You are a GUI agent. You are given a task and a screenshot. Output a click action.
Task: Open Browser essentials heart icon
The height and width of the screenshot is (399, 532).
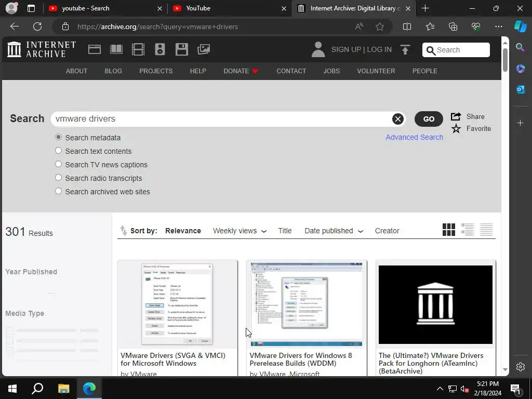click(476, 26)
